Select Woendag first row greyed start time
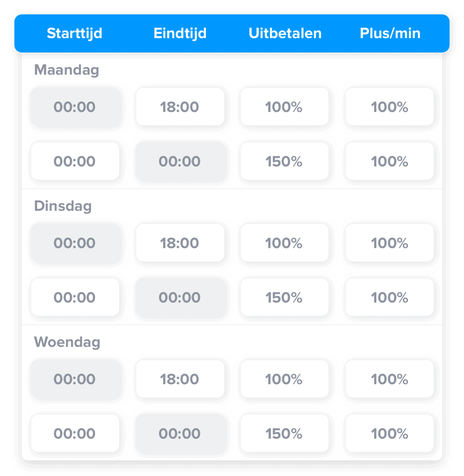Screen dimensions: 464x476 pos(75,379)
